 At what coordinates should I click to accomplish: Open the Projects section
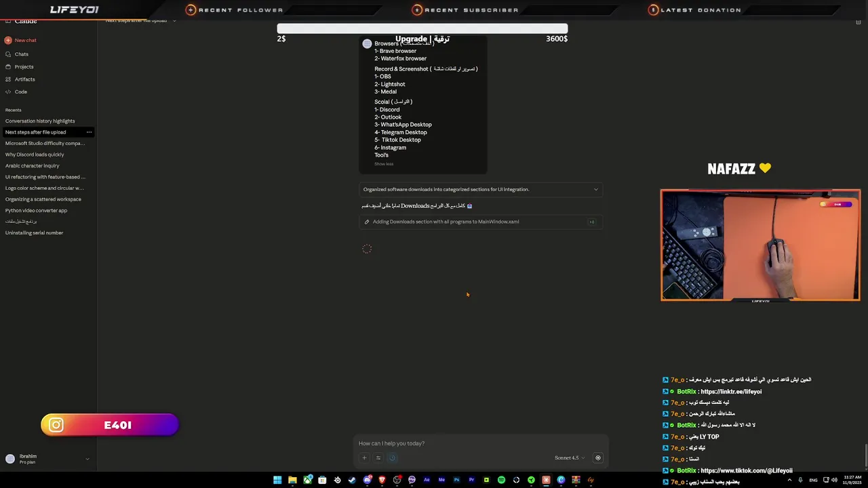pos(19,66)
